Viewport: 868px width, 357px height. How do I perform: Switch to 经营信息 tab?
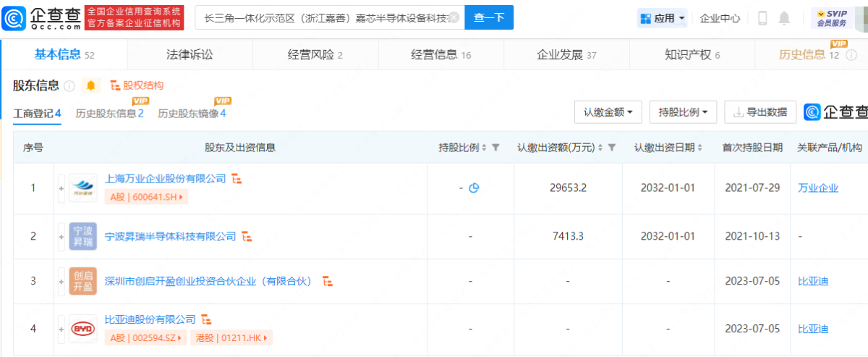point(441,54)
